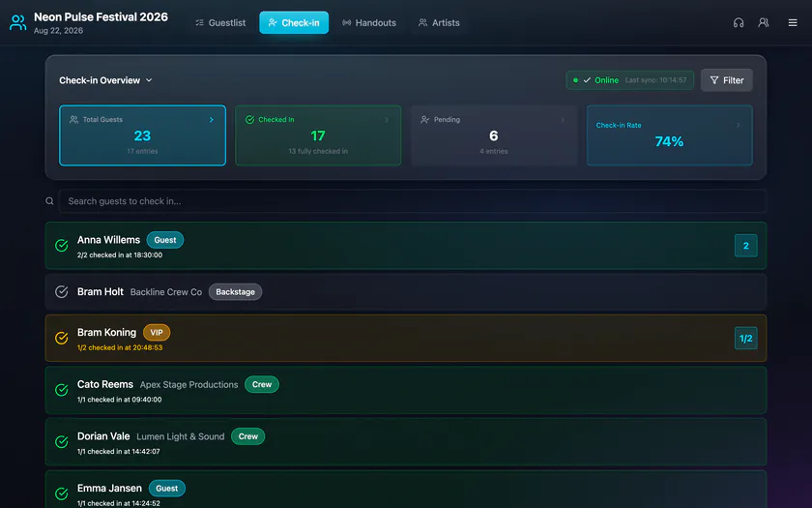
Task: Click the Lumen Light & Sound text
Action: coord(180,436)
